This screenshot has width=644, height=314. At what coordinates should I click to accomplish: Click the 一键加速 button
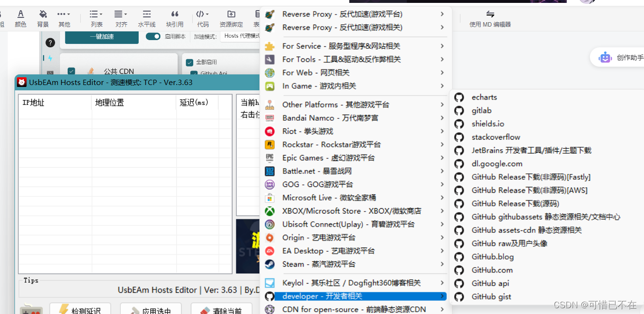[101, 37]
